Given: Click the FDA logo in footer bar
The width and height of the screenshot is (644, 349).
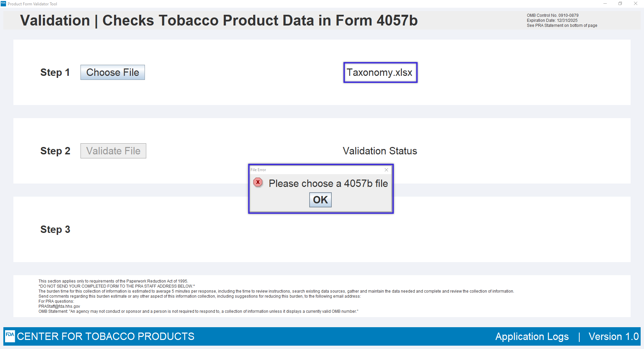Looking at the screenshot, I should pos(10,336).
